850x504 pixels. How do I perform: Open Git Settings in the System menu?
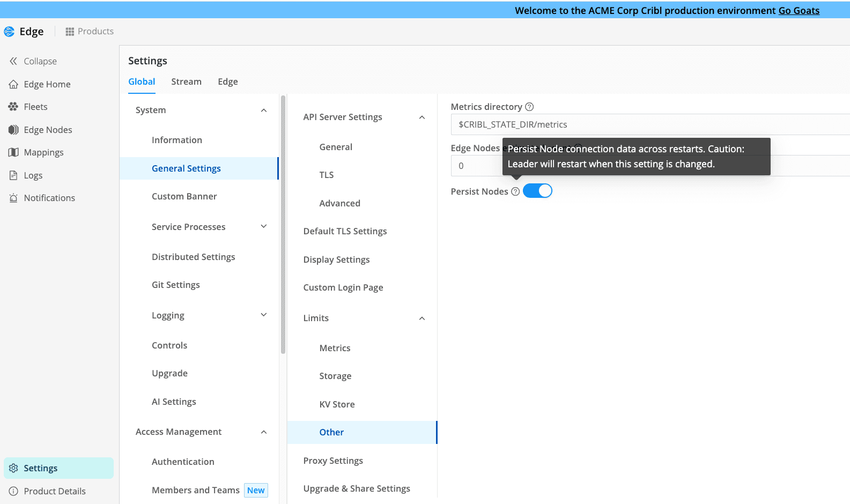tap(175, 285)
